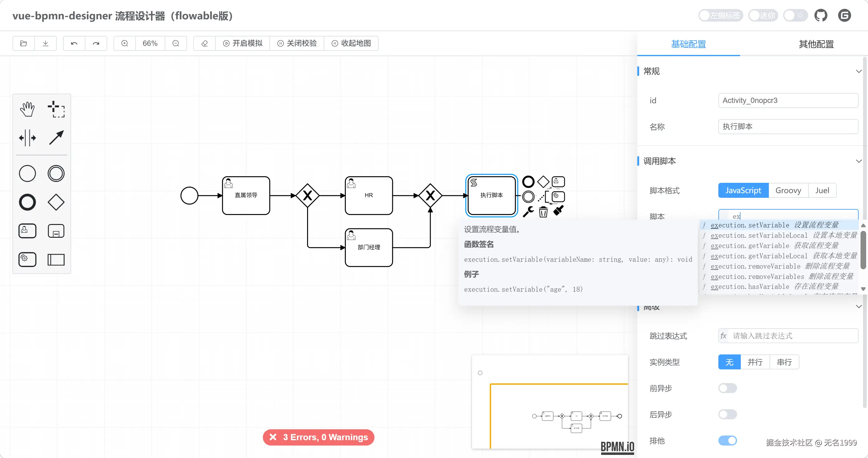Disable the 排他 switch
This screenshot has height=458, width=868.
(x=727, y=441)
